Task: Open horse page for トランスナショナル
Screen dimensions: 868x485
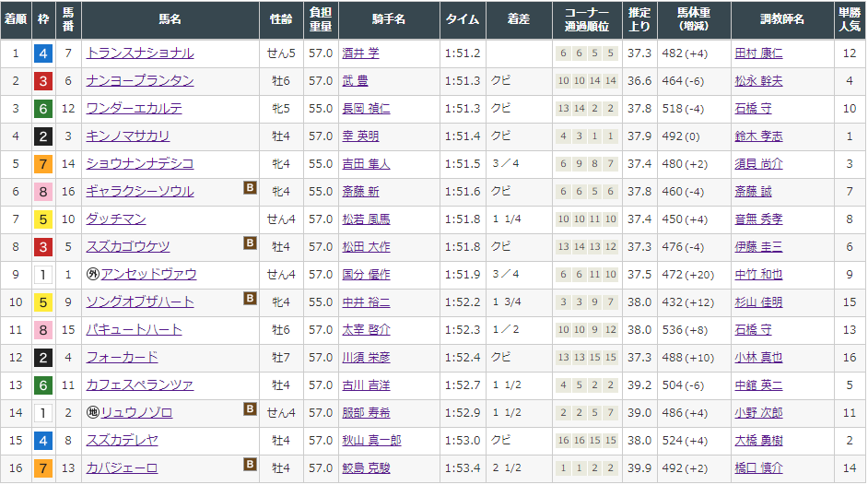Action: (140, 53)
